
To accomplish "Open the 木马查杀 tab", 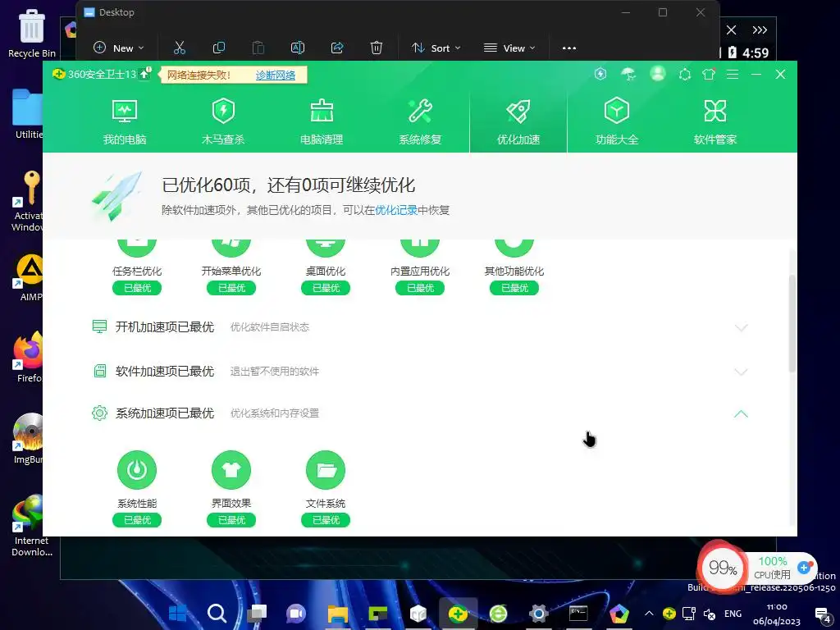I will 223,122.
